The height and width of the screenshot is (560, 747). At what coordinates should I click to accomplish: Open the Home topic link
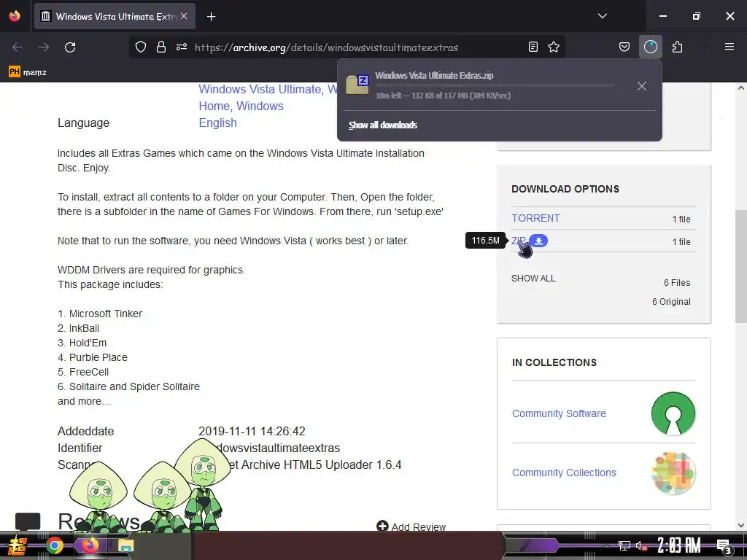pos(214,106)
